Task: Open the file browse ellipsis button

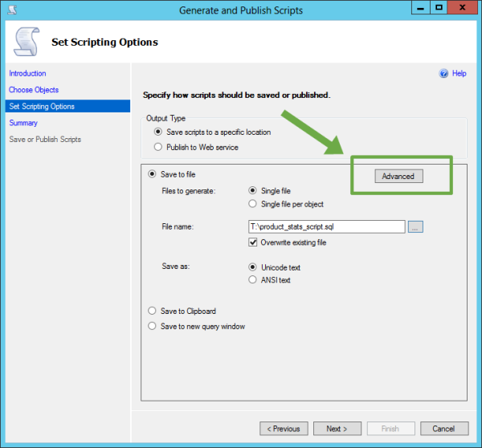Action: click(415, 227)
